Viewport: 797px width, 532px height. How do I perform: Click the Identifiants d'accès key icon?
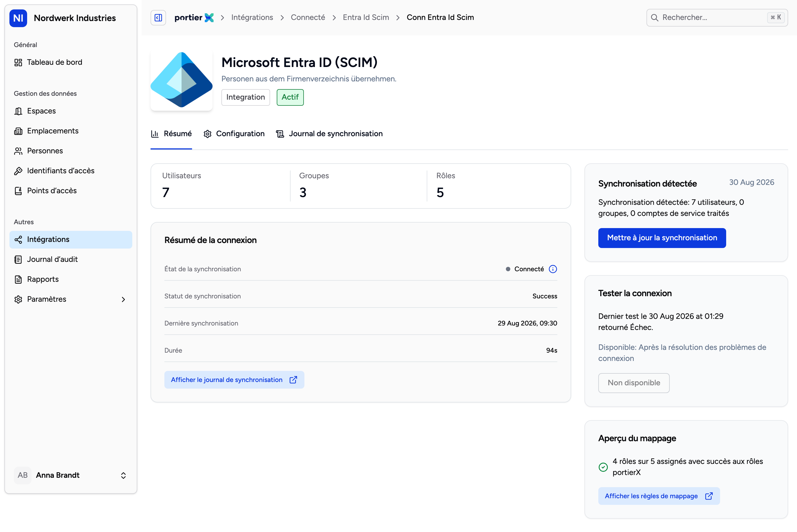coord(18,171)
